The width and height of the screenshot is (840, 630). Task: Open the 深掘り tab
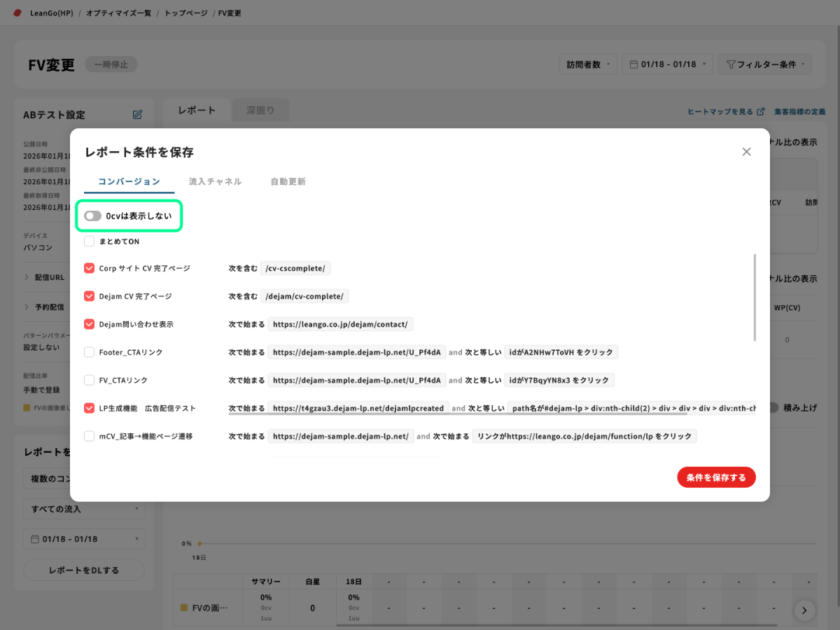pos(260,110)
